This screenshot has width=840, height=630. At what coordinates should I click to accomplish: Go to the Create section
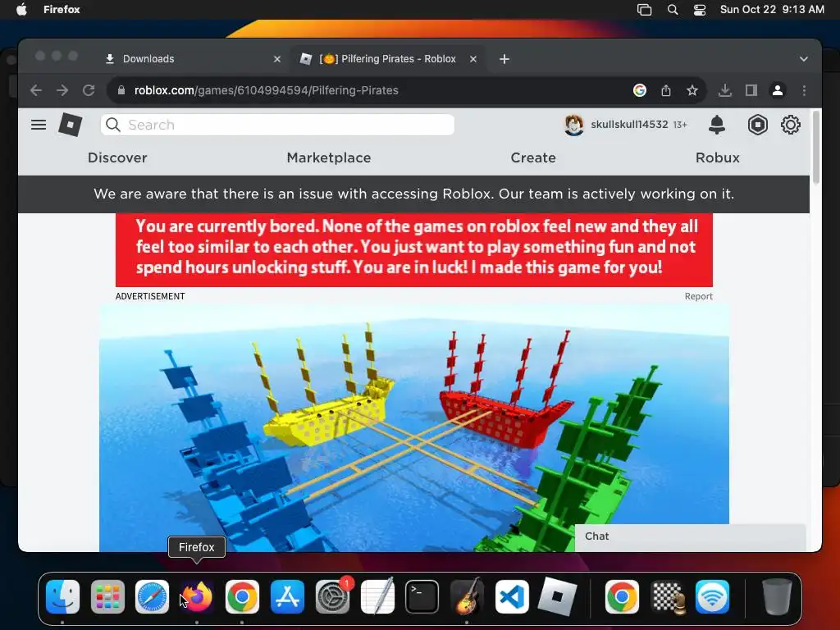pyautogui.click(x=533, y=157)
